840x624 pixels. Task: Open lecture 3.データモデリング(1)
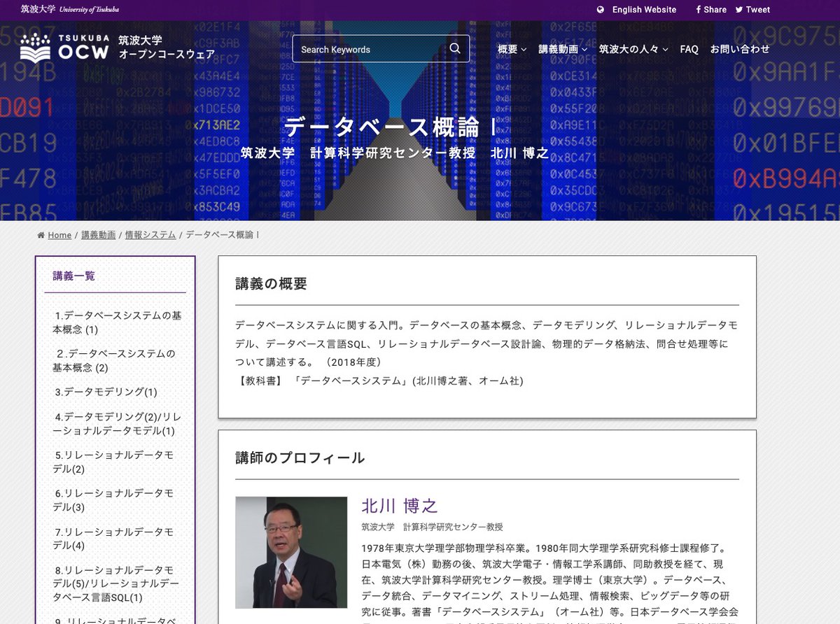tap(106, 392)
